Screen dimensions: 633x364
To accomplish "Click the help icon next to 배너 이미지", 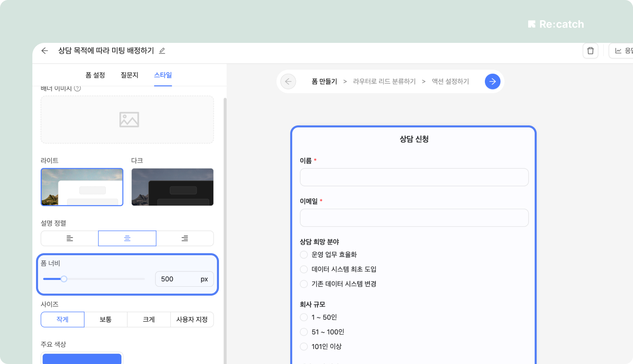I will pyautogui.click(x=77, y=88).
